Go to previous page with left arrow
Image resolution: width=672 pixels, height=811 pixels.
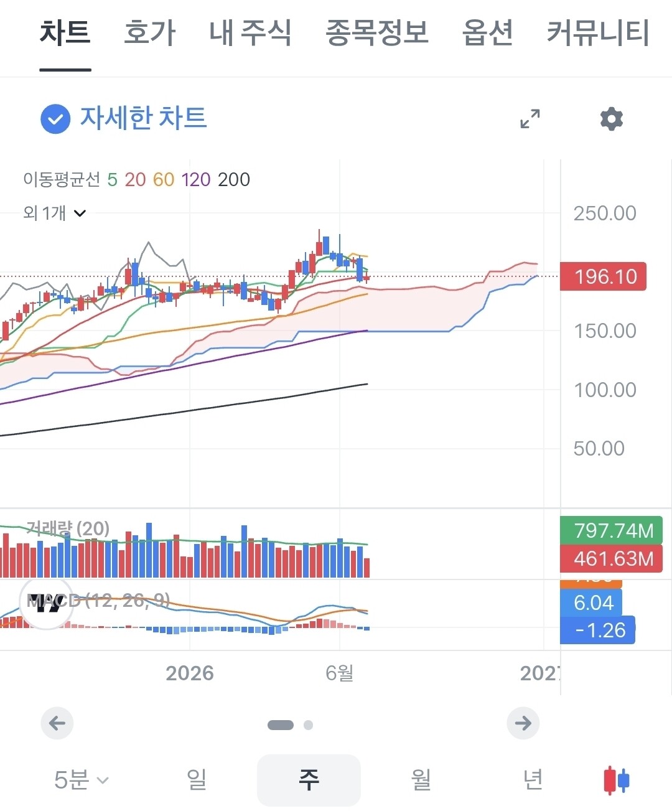(x=57, y=723)
